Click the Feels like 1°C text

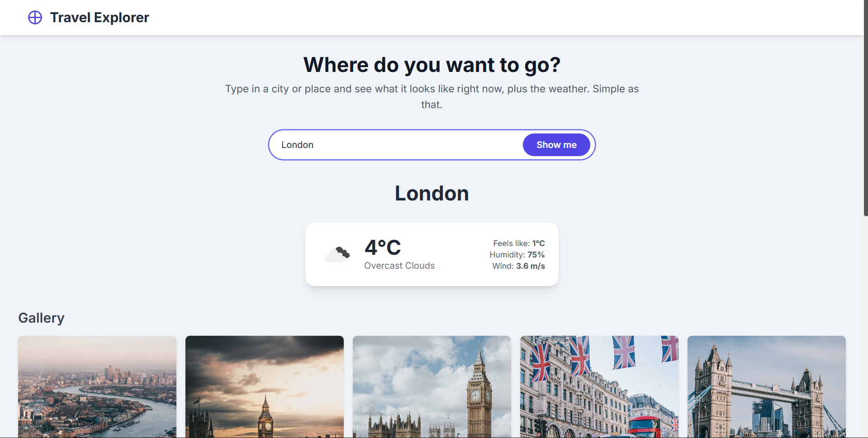point(518,243)
